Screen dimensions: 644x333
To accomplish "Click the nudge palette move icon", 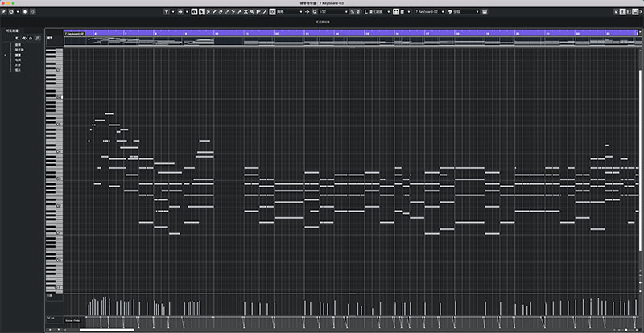I will point(180,12).
